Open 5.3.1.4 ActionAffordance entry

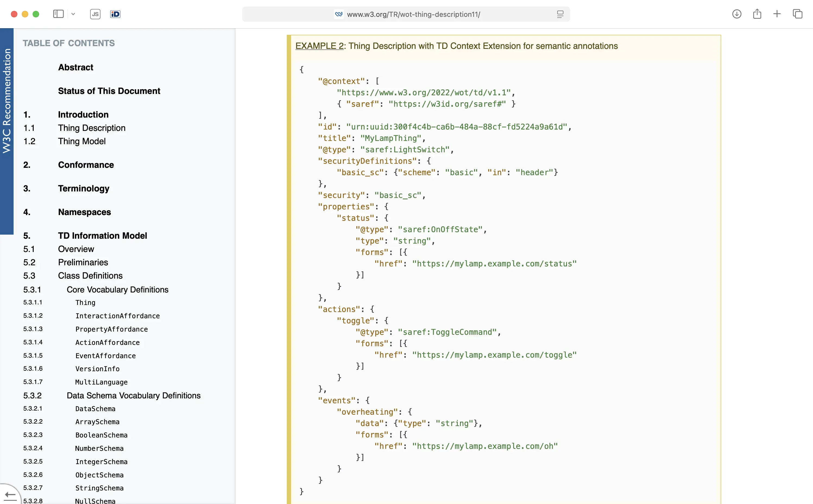[108, 343]
